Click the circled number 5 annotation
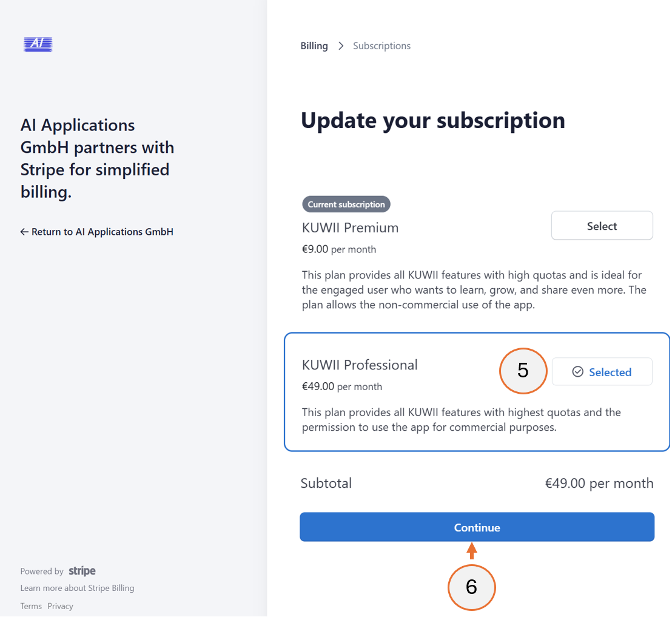 [523, 371]
